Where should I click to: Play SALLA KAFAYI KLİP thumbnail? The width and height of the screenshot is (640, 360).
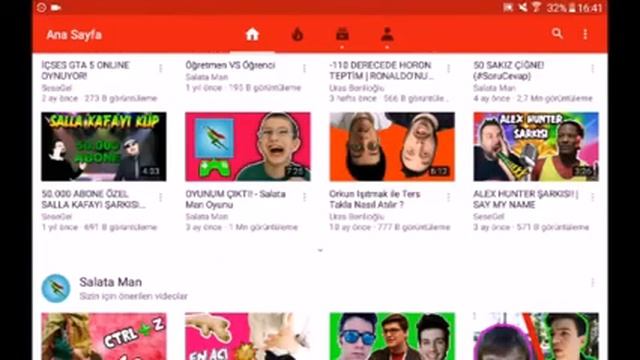click(x=104, y=147)
